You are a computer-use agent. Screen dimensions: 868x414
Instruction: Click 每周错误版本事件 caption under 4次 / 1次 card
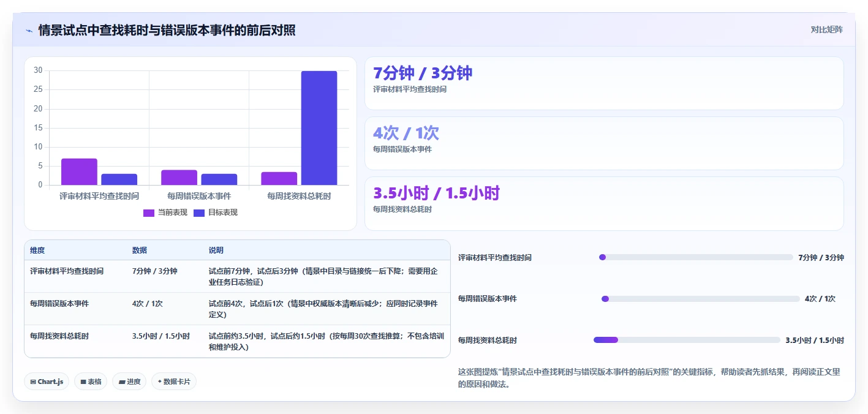coord(402,149)
